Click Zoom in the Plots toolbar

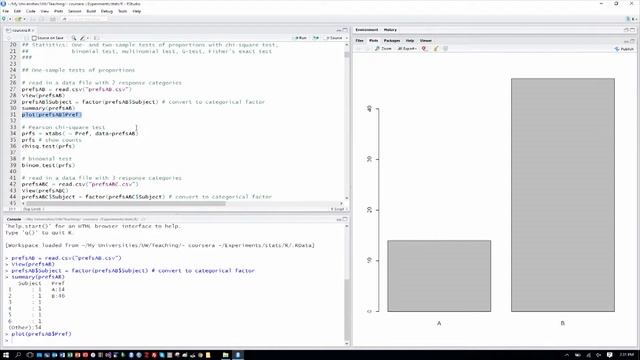[x=384, y=49]
